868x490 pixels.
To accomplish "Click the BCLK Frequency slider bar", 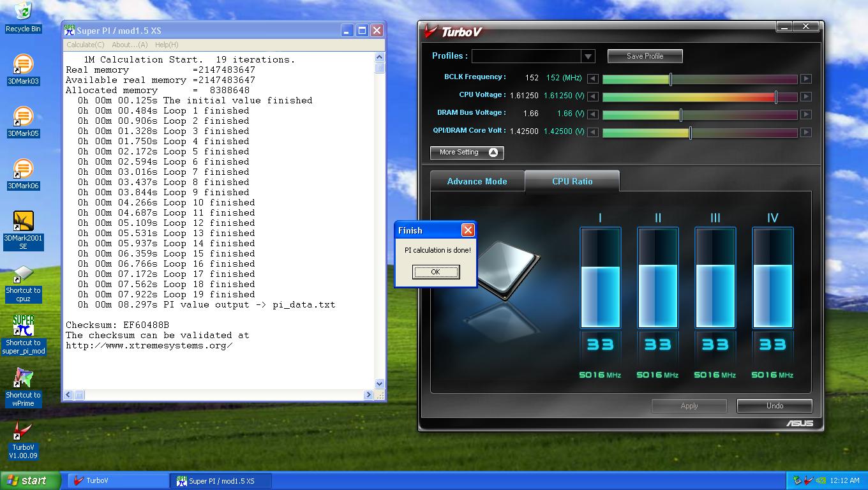I will point(700,79).
